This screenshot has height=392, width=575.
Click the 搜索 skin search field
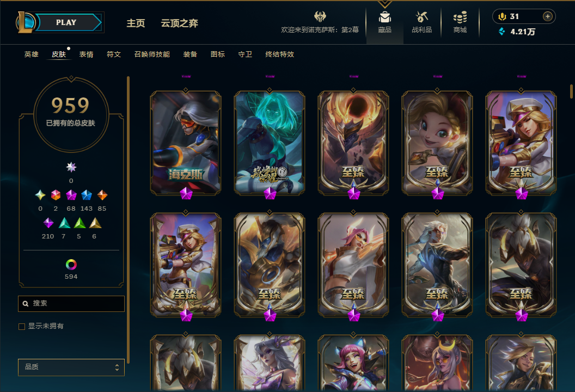tap(71, 304)
